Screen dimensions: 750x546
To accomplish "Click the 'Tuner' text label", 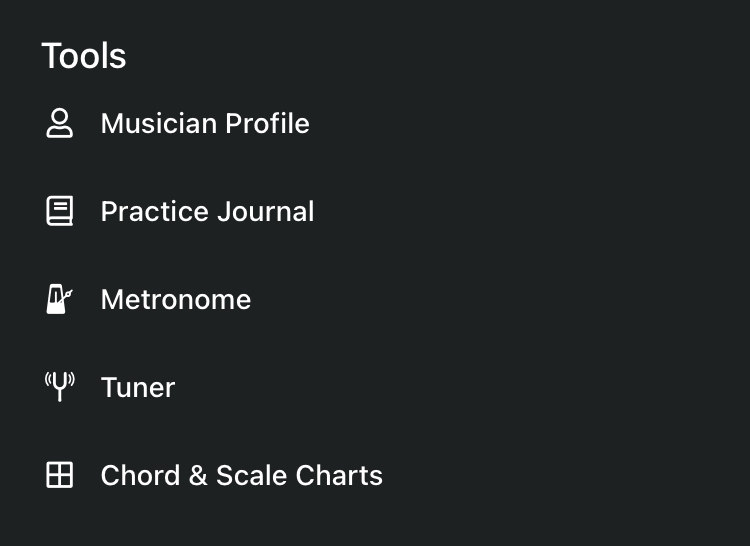I will pyautogui.click(x=138, y=387).
